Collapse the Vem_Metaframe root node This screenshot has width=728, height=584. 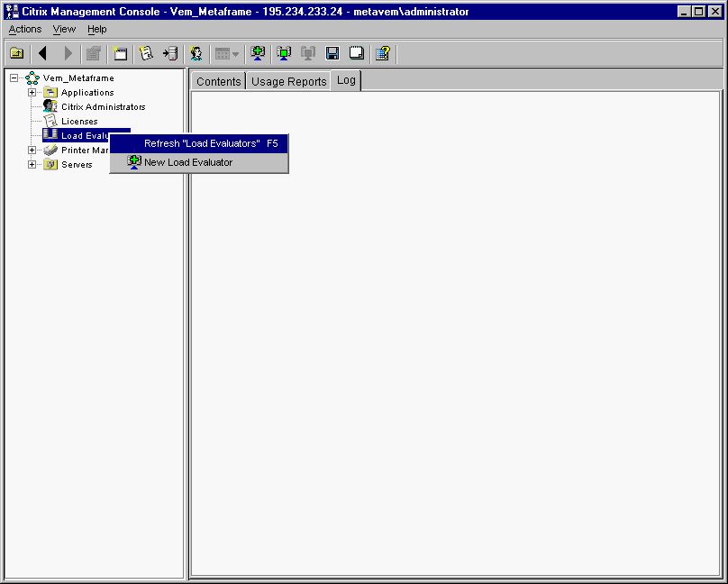pyautogui.click(x=14, y=78)
